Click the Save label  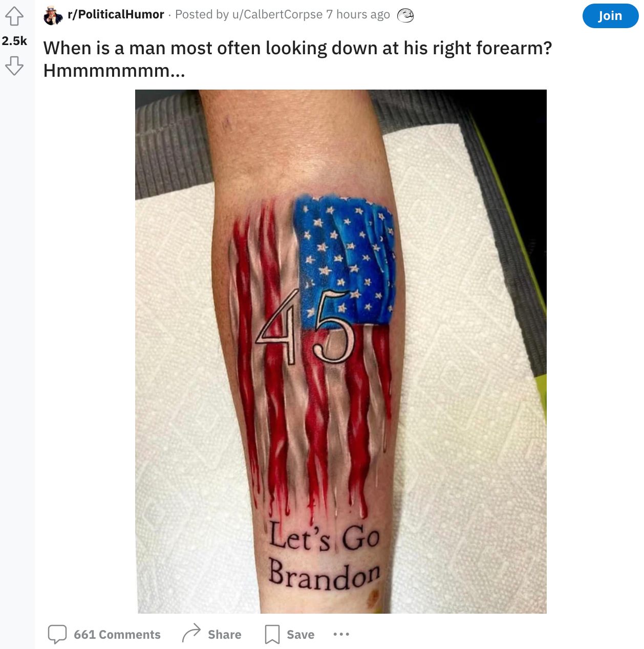click(300, 635)
